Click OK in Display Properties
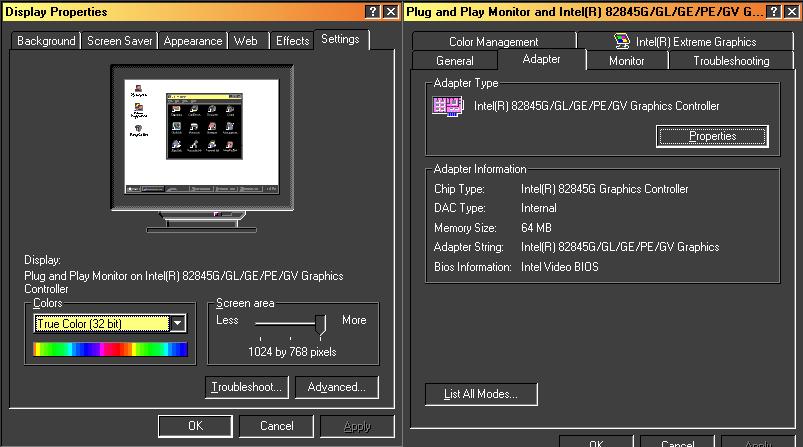 [x=195, y=426]
